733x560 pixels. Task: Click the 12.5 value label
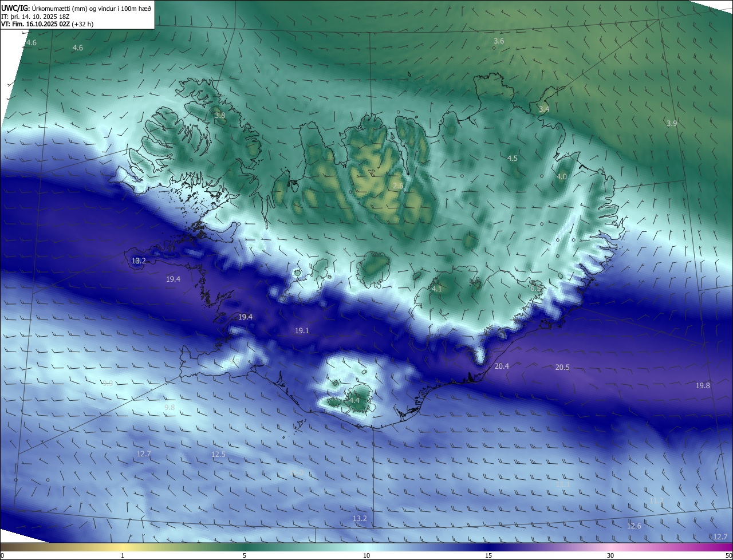click(218, 454)
